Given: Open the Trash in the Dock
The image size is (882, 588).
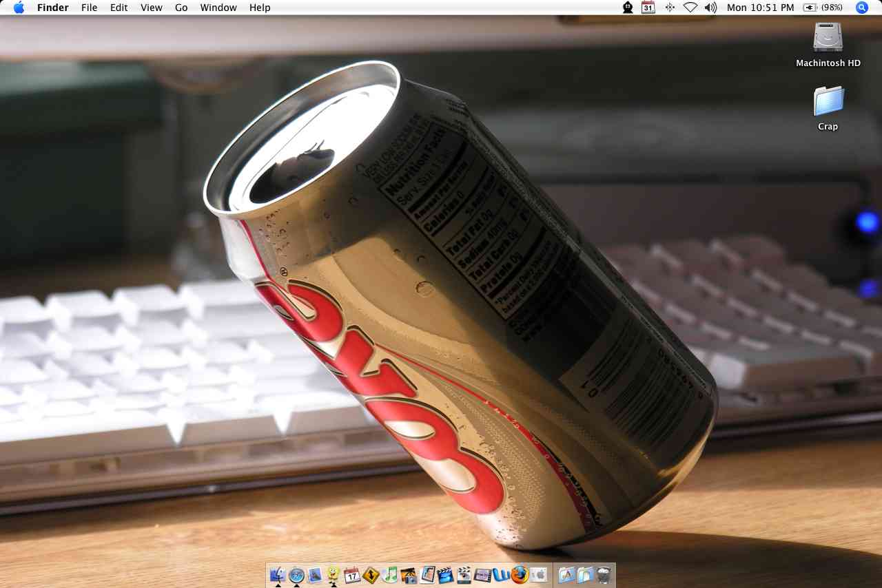Looking at the screenshot, I should coord(604,574).
